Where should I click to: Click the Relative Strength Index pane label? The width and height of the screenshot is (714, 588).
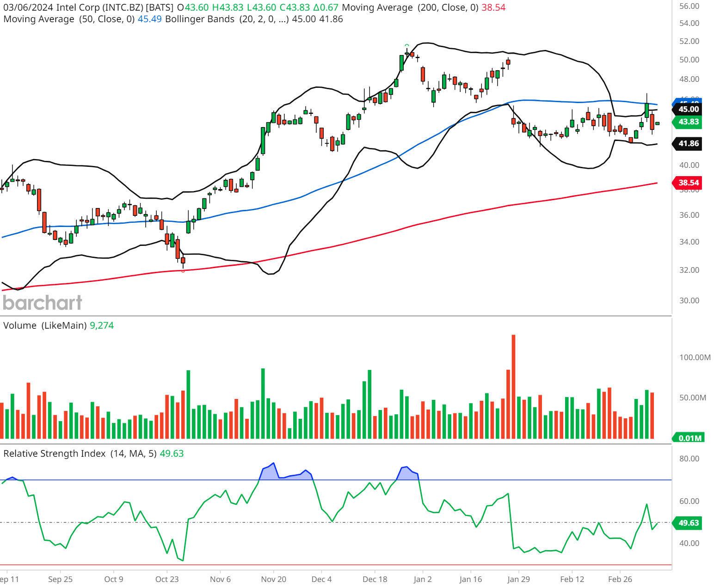coord(80,453)
